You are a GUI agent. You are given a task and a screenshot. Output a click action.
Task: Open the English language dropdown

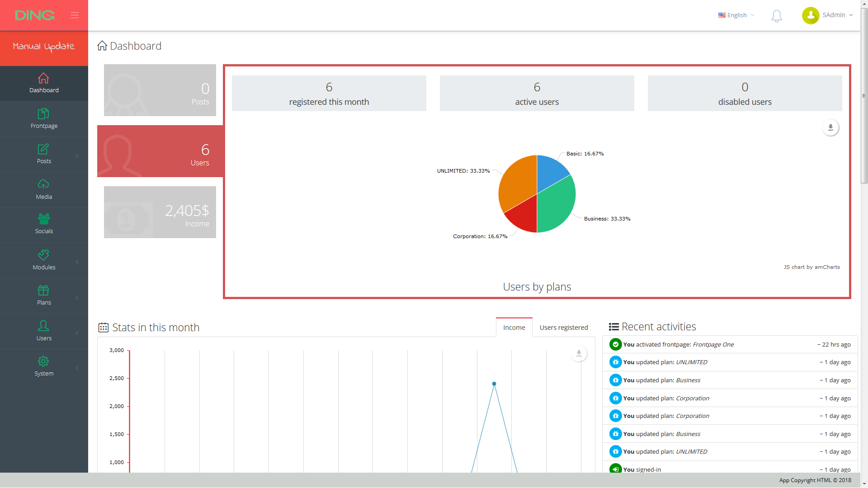pos(736,15)
